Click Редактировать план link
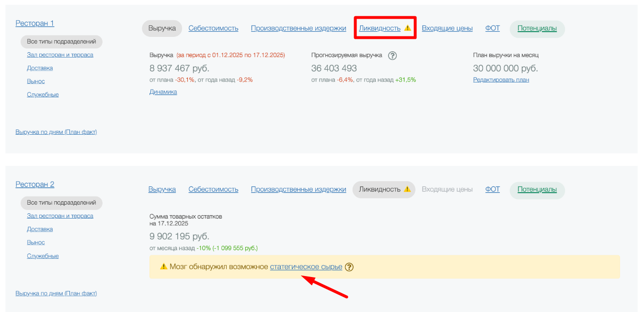644x312 pixels. click(x=501, y=80)
